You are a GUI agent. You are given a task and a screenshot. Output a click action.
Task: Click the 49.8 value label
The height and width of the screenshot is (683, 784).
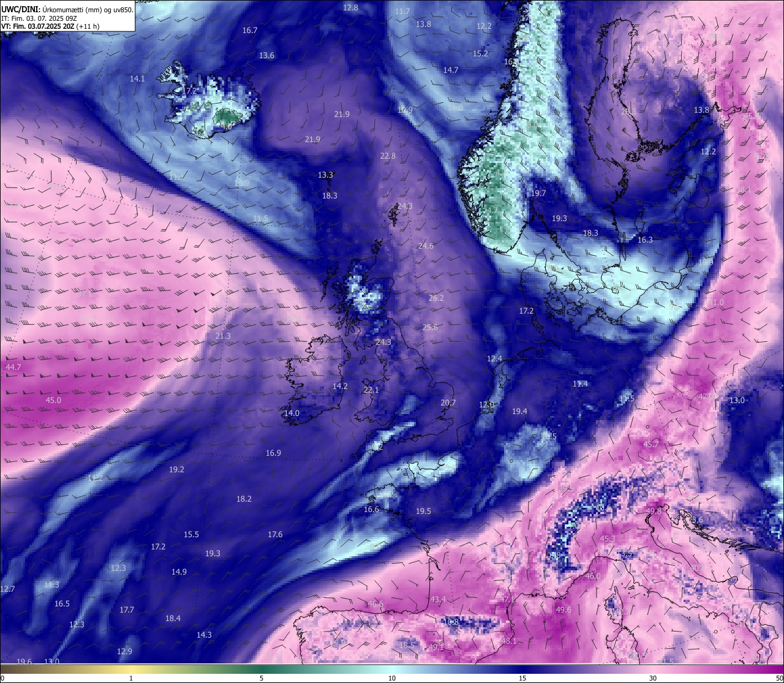pyautogui.click(x=654, y=511)
